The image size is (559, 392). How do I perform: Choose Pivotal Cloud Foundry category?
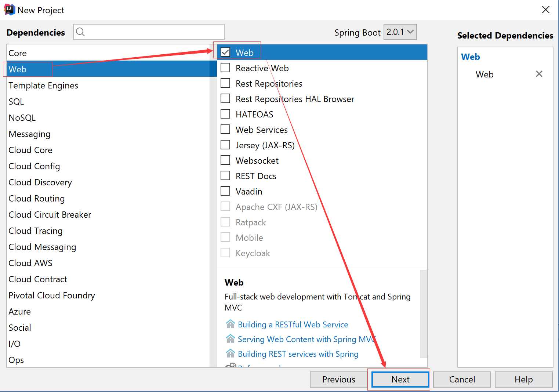click(108, 295)
